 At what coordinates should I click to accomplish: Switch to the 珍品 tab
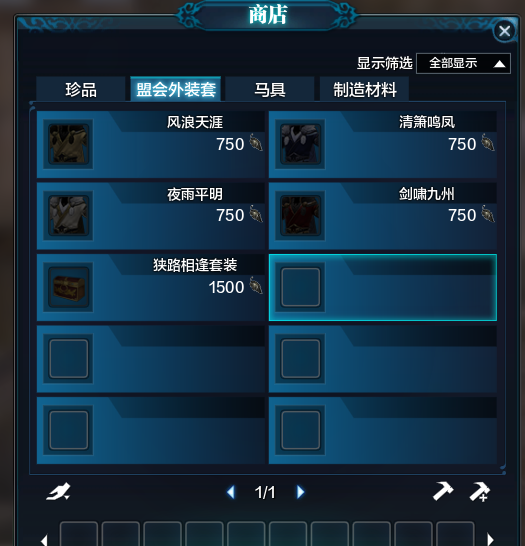point(81,89)
